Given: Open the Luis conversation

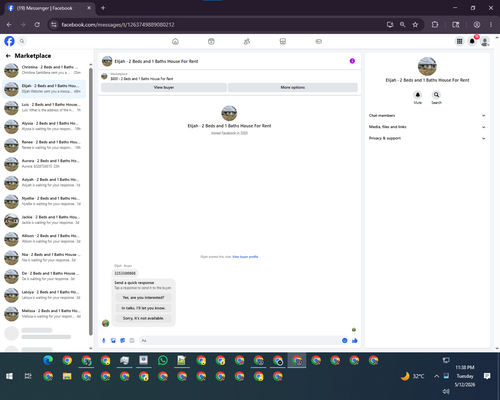Looking at the screenshot, I should click(44, 107).
